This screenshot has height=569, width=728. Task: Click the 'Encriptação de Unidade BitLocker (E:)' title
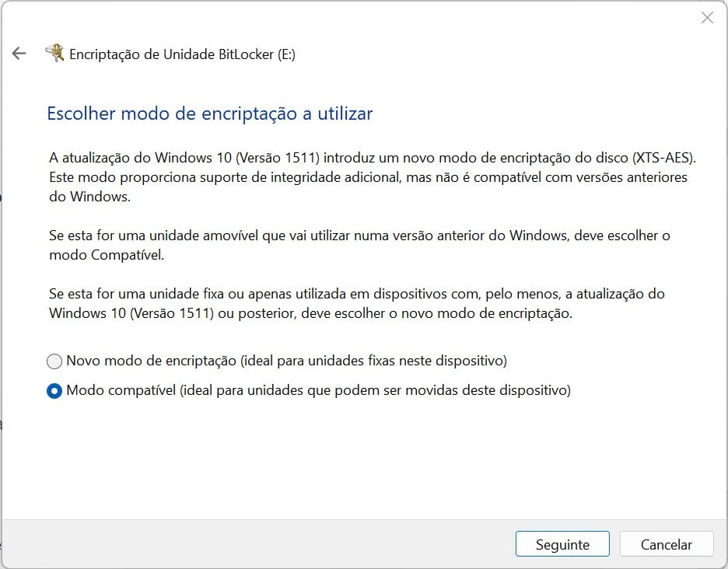(x=182, y=54)
